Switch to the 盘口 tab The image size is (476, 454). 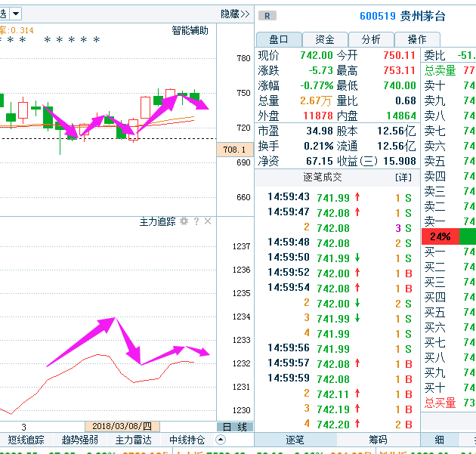coord(279,39)
